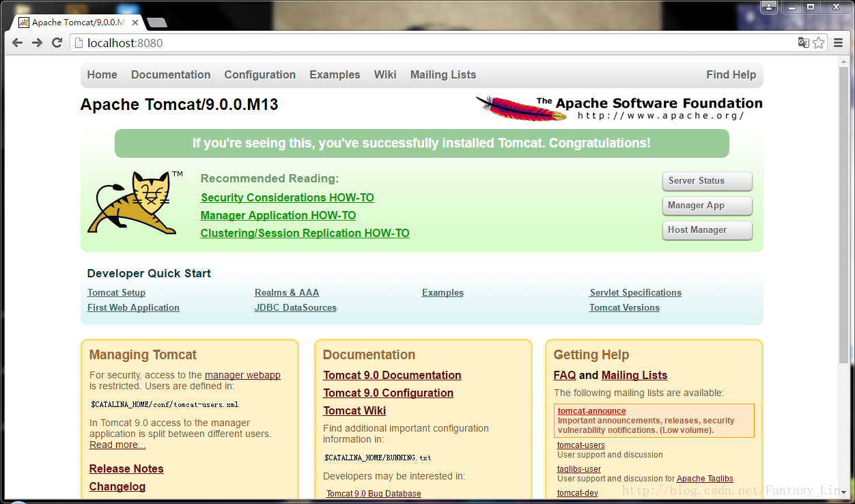Open the Release Notes link
This screenshot has width=855, height=504.
click(126, 468)
